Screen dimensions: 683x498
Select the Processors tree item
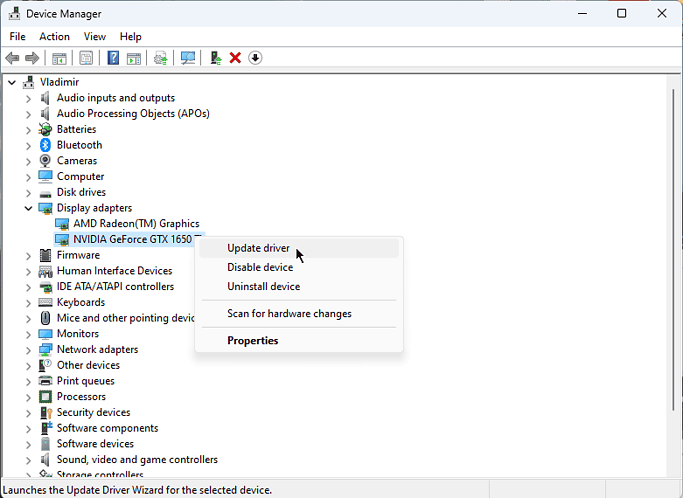(81, 397)
